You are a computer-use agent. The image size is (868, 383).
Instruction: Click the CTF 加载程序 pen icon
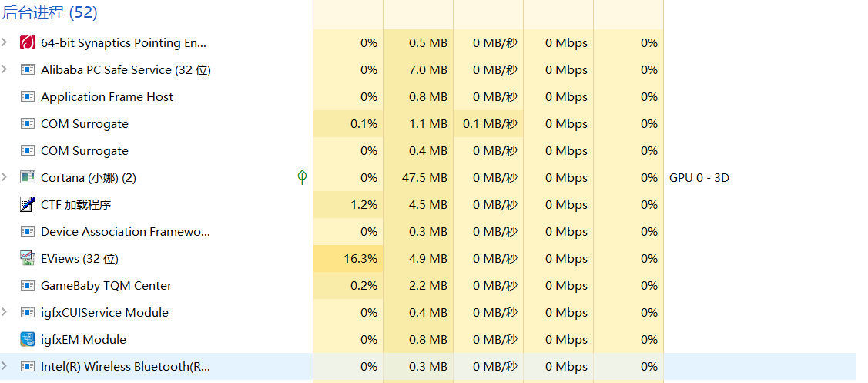point(28,205)
